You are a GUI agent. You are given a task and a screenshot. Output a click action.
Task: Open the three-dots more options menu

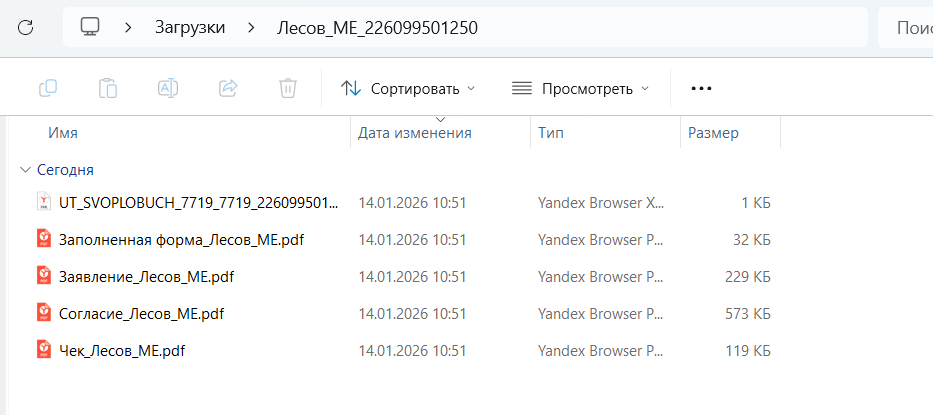pyautogui.click(x=701, y=89)
